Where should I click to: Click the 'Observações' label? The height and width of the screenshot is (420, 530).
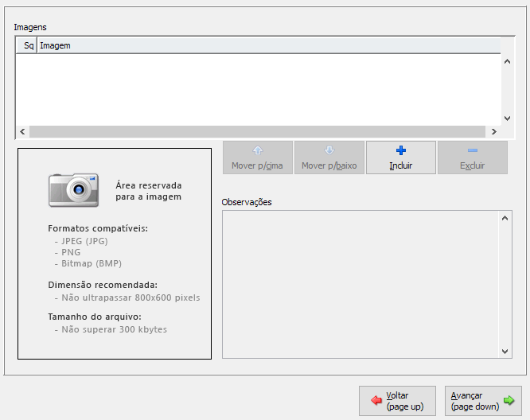coord(247,202)
